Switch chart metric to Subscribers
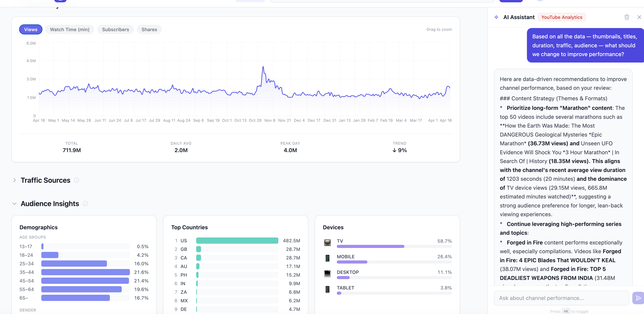 [x=115, y=29]
